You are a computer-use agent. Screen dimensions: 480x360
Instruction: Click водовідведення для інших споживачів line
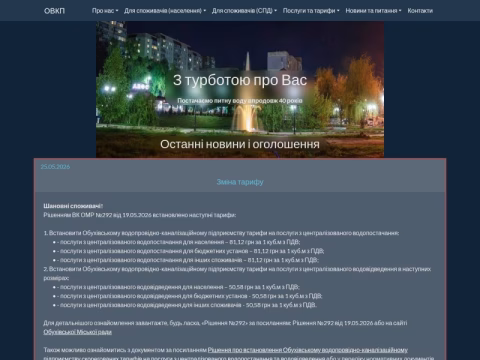187,305
